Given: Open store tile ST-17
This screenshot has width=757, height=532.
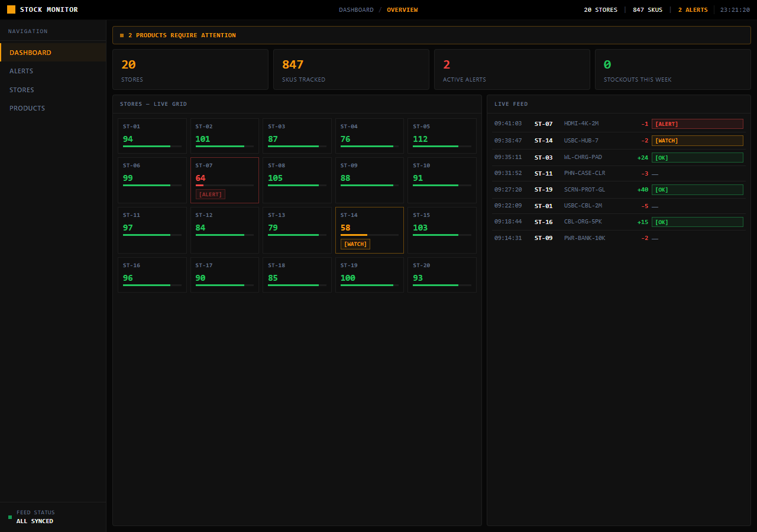Looking at the screenshot, I should (x=225, y=275).
